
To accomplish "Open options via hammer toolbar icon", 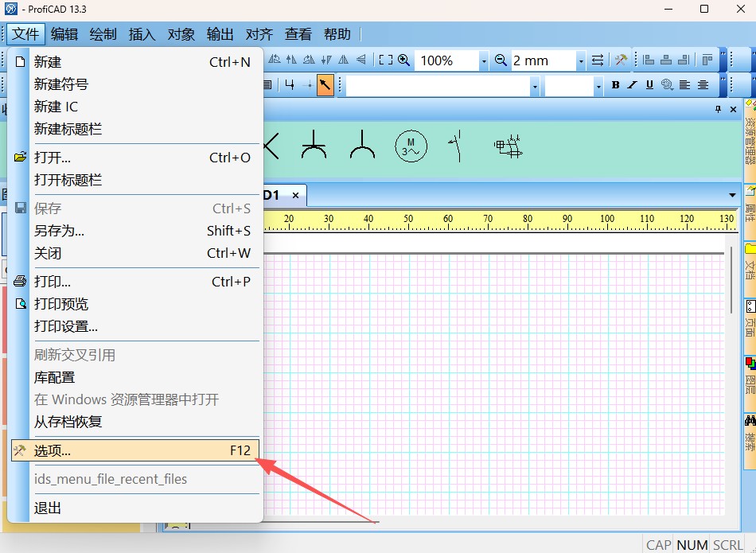I will pos(622,60).
